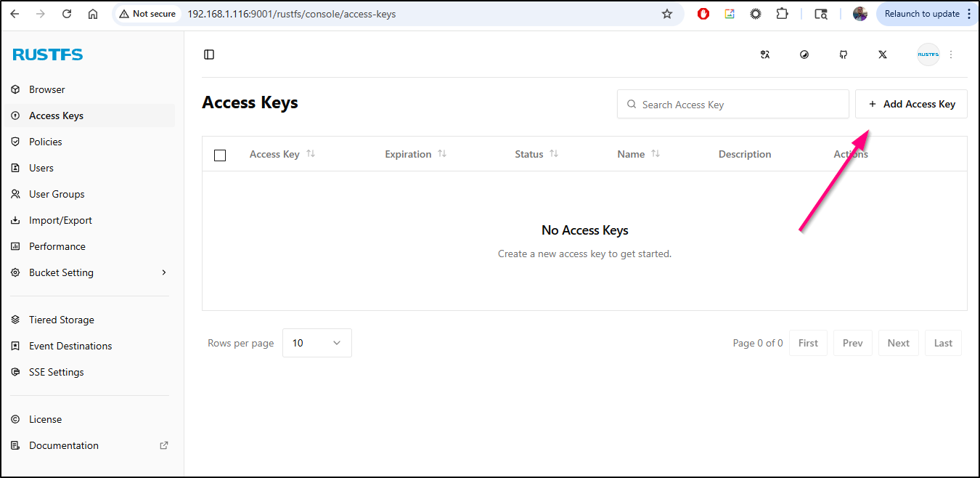
Task: Click the Add Access Key button
Action: pos(911,104)
